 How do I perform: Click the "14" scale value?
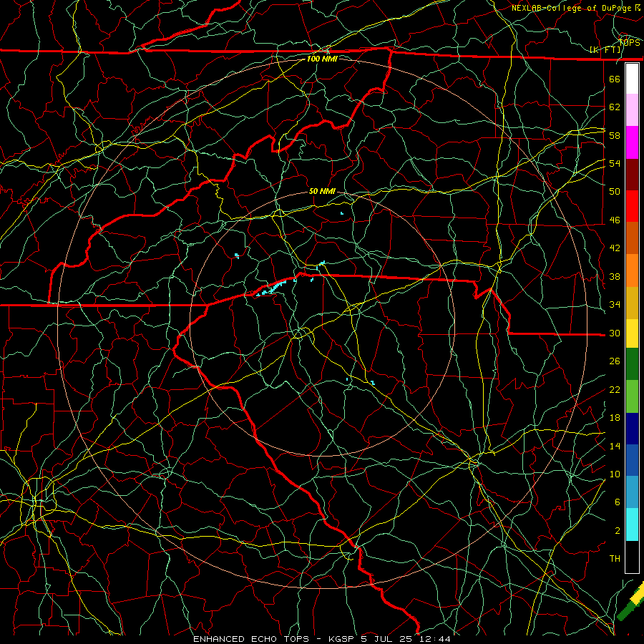615,446
